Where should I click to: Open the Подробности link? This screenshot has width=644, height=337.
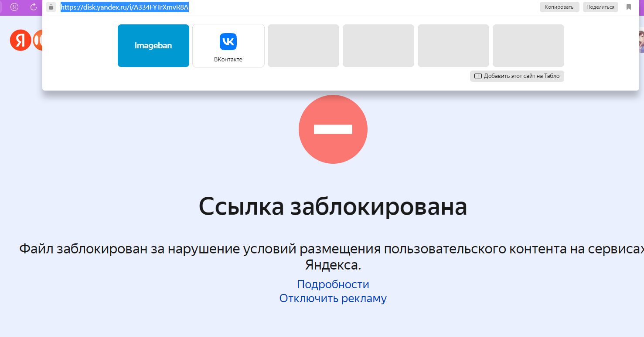pyautogui.click(x=333, y=284)
